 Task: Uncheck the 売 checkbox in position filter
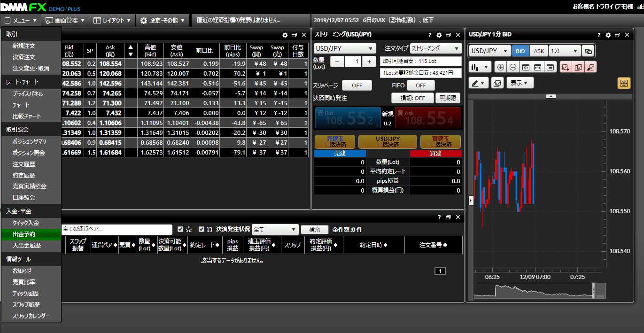(x=180, y=229)
